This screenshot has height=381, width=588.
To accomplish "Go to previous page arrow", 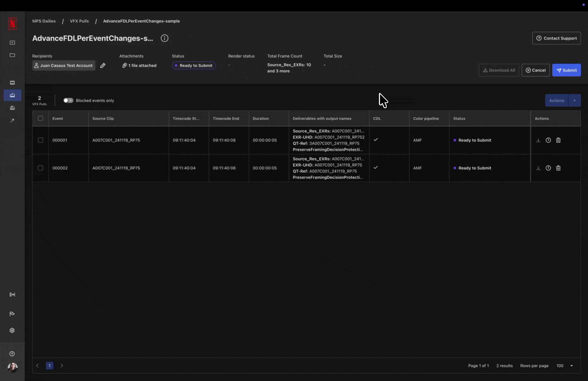I will (37, 366).
